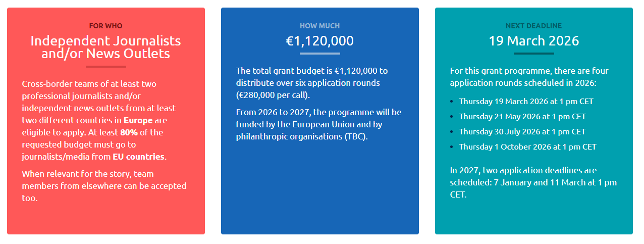Click the '19 March 2026' heading

[533, 41]
